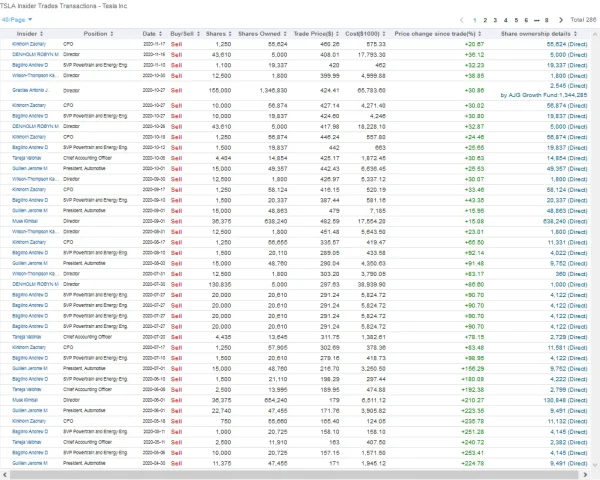Sort by Cost($1000) column arrows
Image resolution: width=600 pixels, height=480 pixels.
(x=383, y=34)
